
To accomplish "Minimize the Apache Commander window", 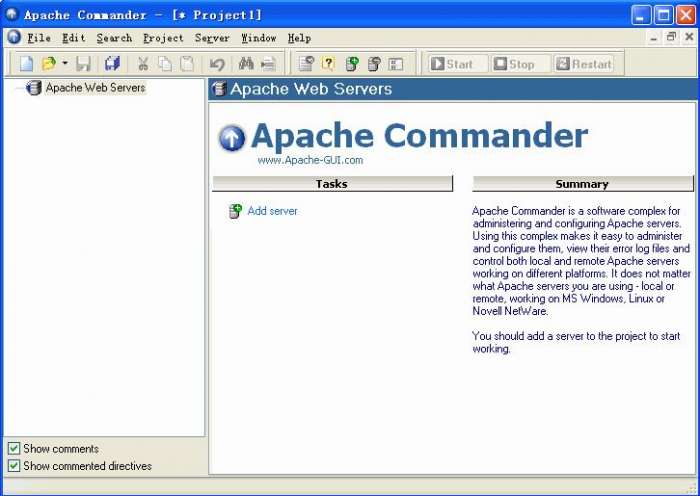I will (641, 15).
